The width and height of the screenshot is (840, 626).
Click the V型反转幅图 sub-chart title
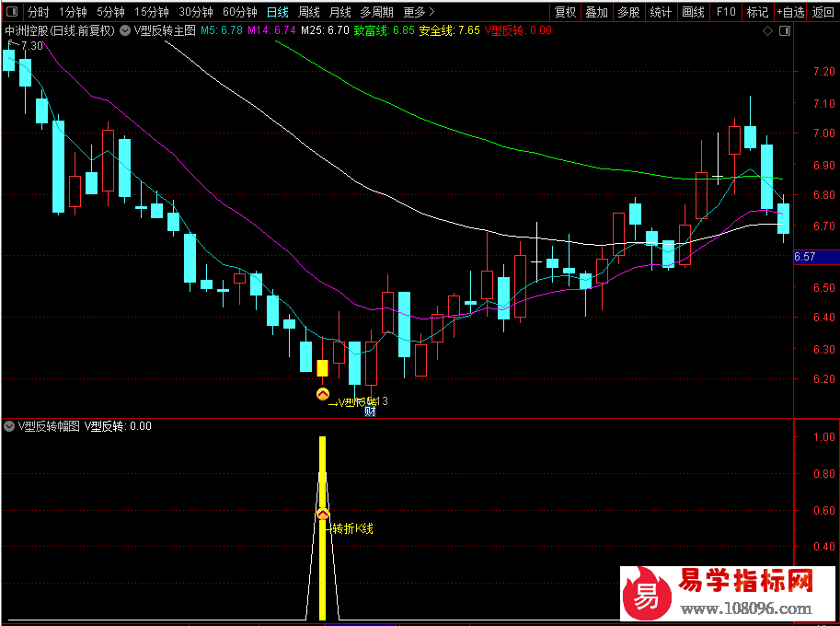click(x=49, y=426)
